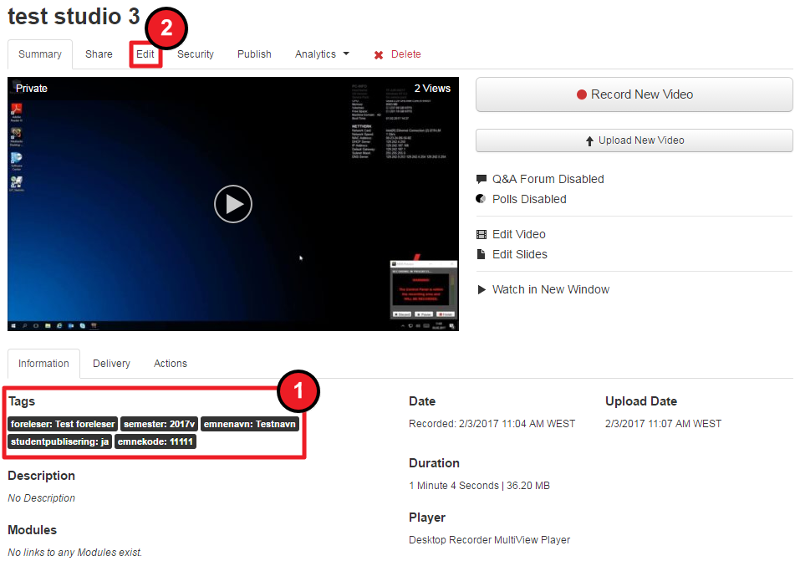The image size is (800, 561).
Task: Click the film icon beside Edit Video
Action: 482,234
